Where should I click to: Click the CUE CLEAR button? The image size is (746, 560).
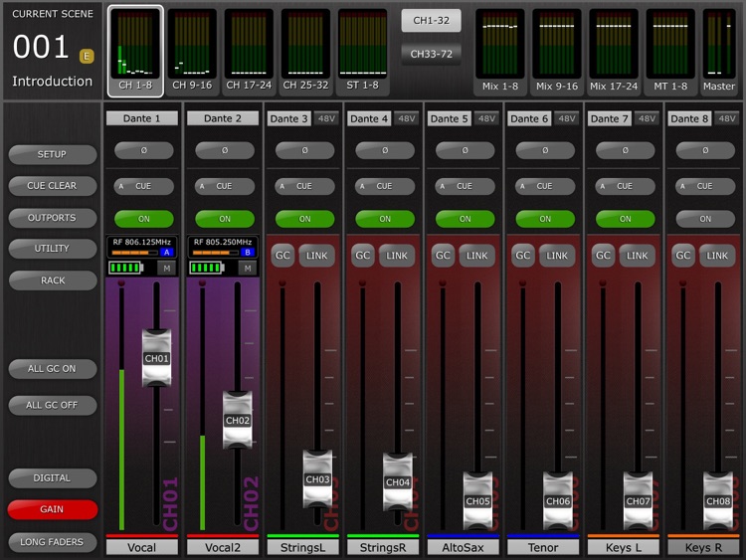coord(53,186)
